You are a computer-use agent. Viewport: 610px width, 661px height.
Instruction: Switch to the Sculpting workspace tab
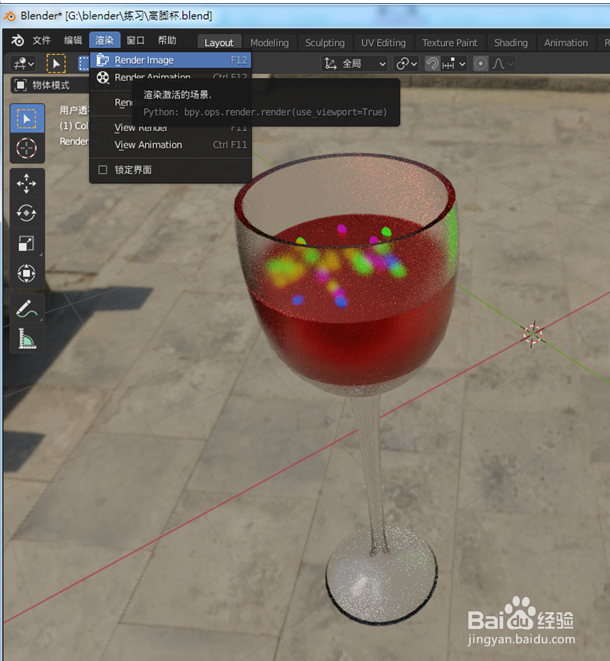325,43
